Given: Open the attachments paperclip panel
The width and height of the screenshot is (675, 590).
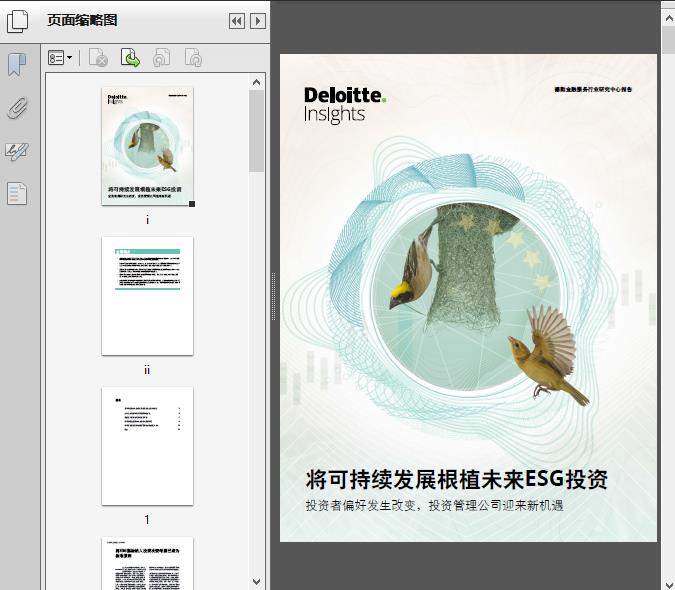Looking at the screenshot, I should (x=17, y=108).
